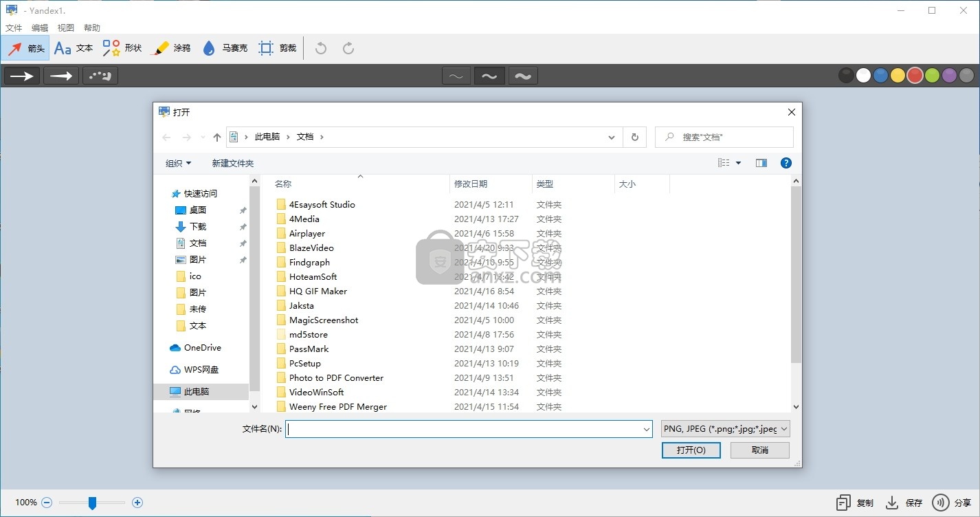Open the PNG, JPEG file type dropdown
The height and width of the screenshot is (517, 980).
(x=725, y=429)
